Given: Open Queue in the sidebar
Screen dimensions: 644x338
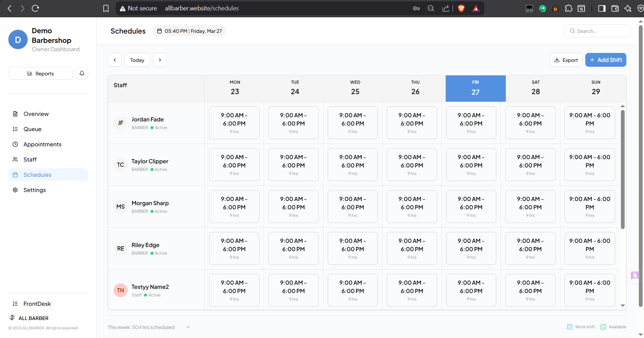Looking at the screenshot, I should (48, 129).
